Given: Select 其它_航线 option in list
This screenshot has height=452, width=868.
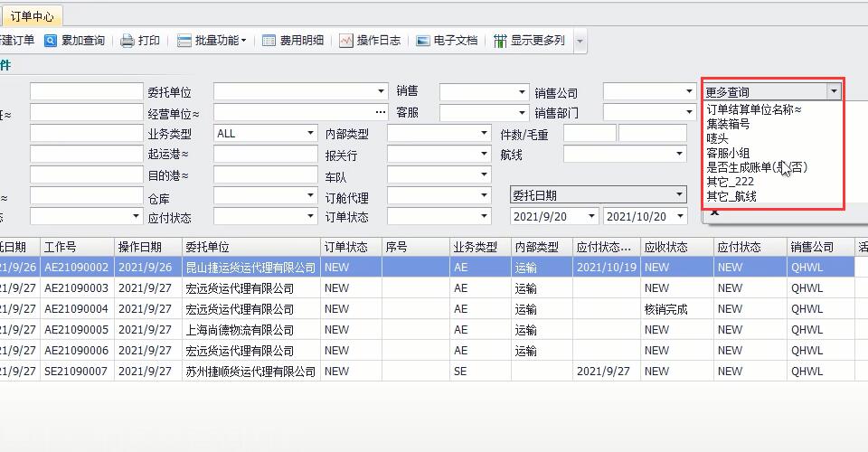Looking at the screenshot, I should click(x=731, y=196).
